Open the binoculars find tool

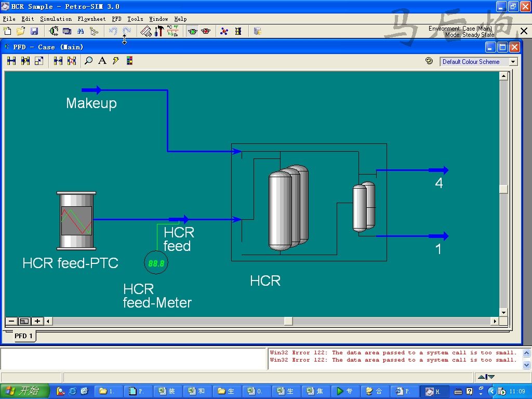coord(81,31)
